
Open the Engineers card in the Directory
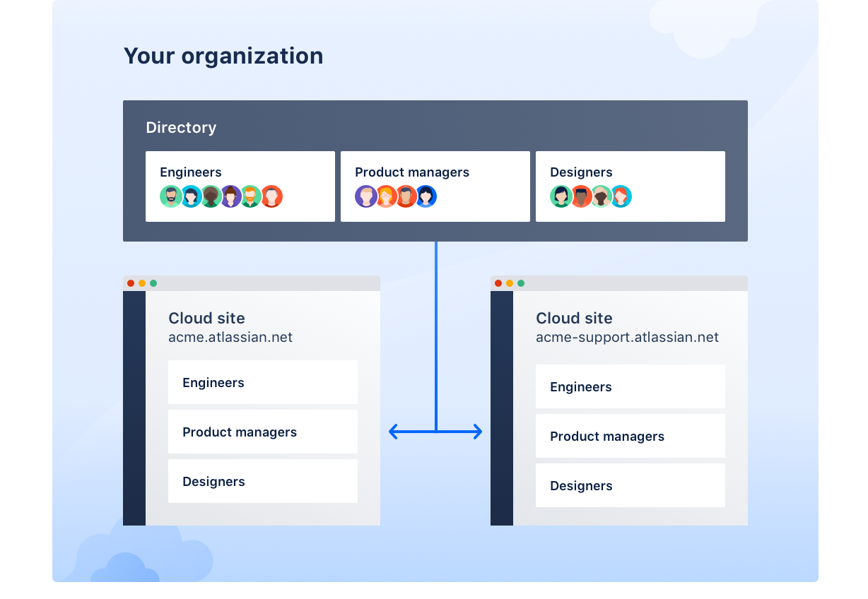point(240,186)
